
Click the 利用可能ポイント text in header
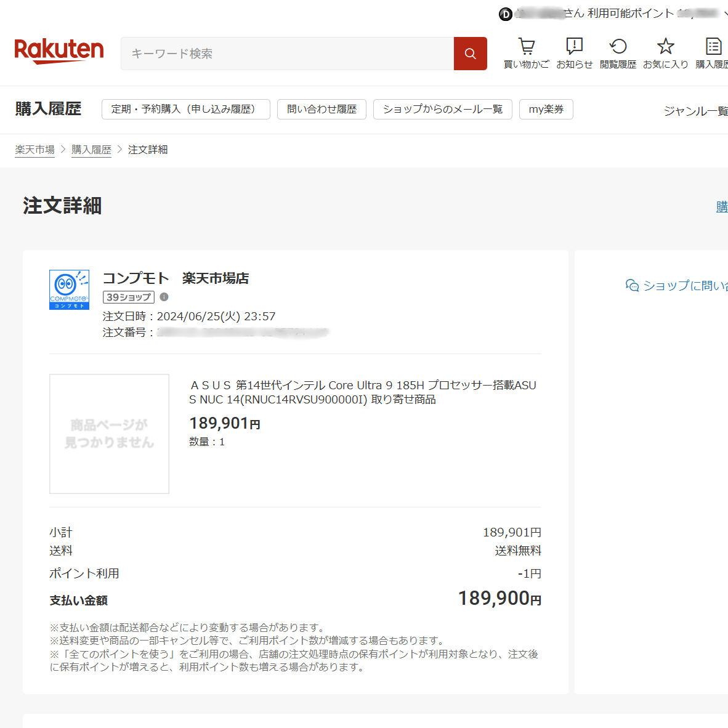click(631, 14)
